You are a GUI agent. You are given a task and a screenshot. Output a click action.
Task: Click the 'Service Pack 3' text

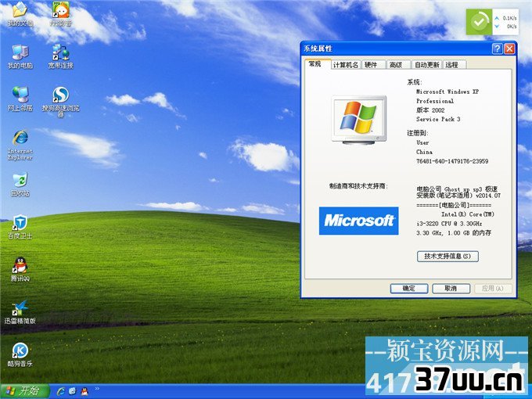click(x=438, y=120)
